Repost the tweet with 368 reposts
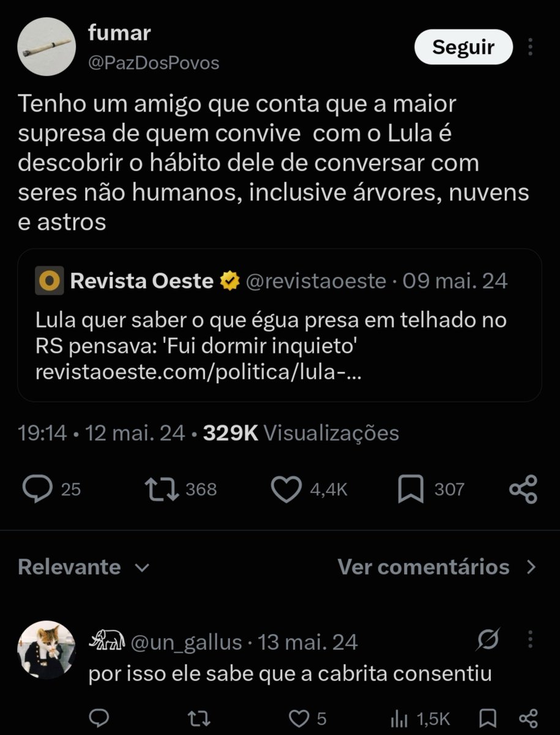Screen dimensions: 560x735 [161, 489]
